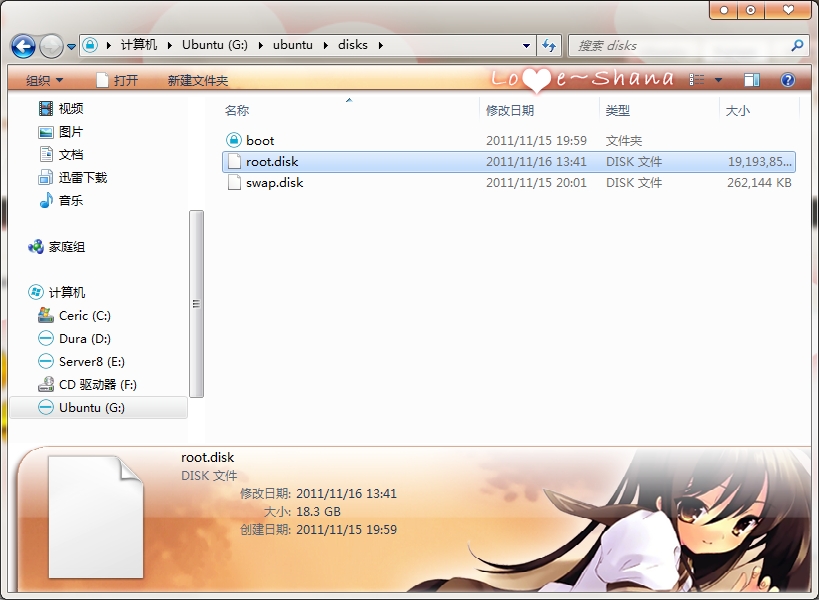Select Ubuntu (G:) in the navigation pane
This screenshot has width=819, height=600.
[x=98, y=407]
